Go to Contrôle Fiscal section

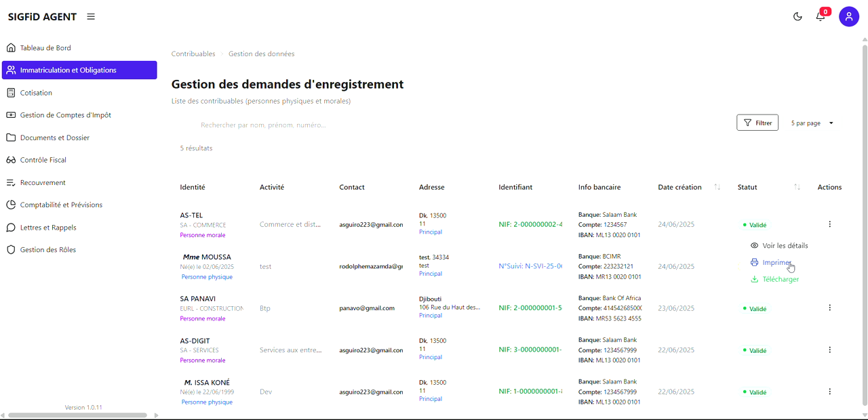click(43, 161)
